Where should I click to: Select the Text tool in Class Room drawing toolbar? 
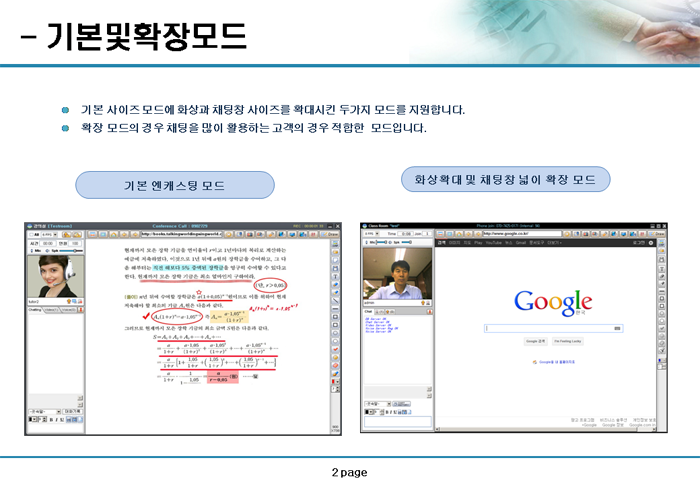pyautogui.click(x=661, y=269)
